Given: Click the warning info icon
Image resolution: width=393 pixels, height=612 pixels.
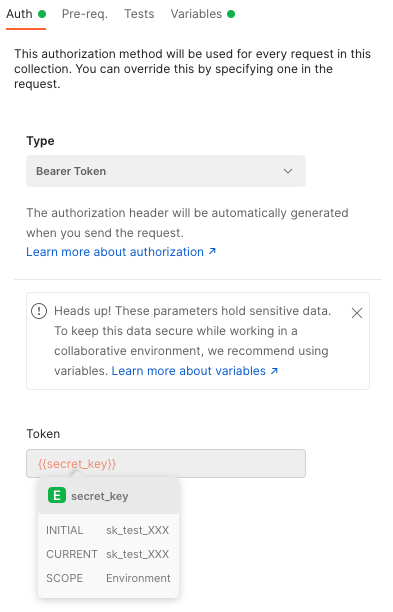Looking at the screenshot, I should pos(39,311).
